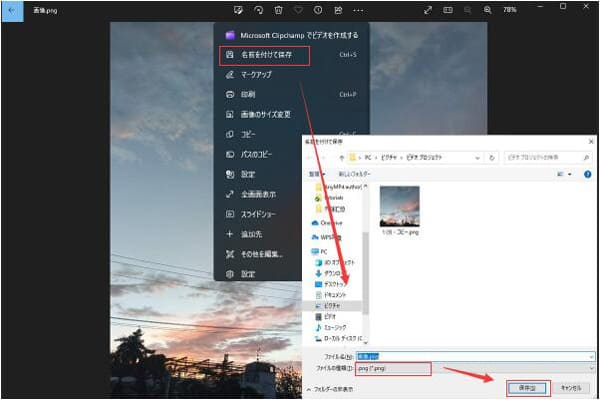Open the three-dot more options menu

[x=357, y=9]
